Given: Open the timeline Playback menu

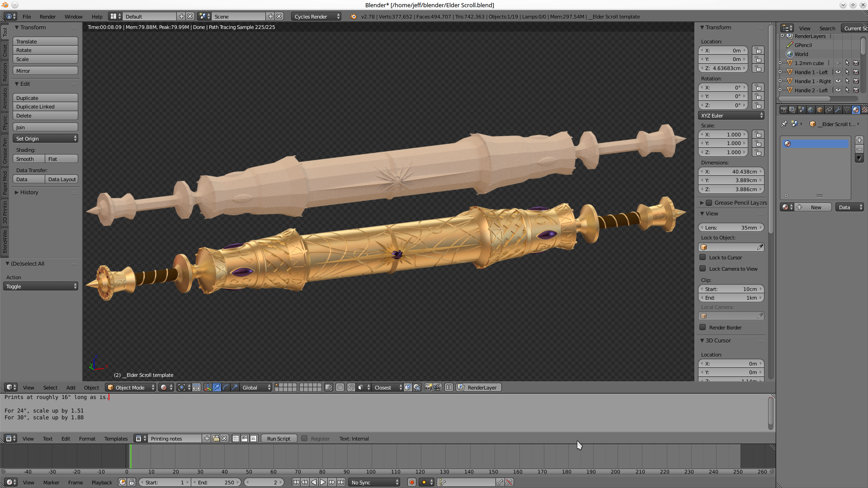Looking at the screenshot, I should coord(102,482).
